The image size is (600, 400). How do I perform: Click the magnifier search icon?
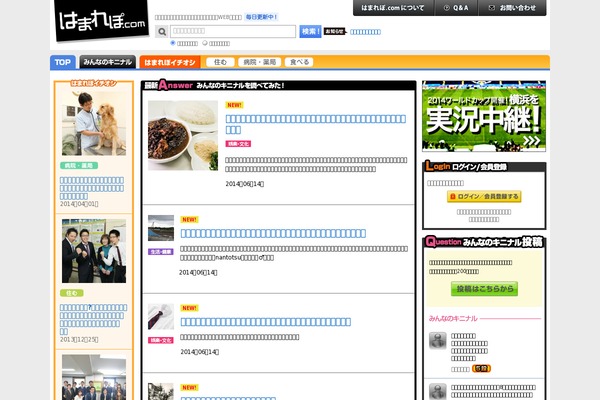pos(161,31)
